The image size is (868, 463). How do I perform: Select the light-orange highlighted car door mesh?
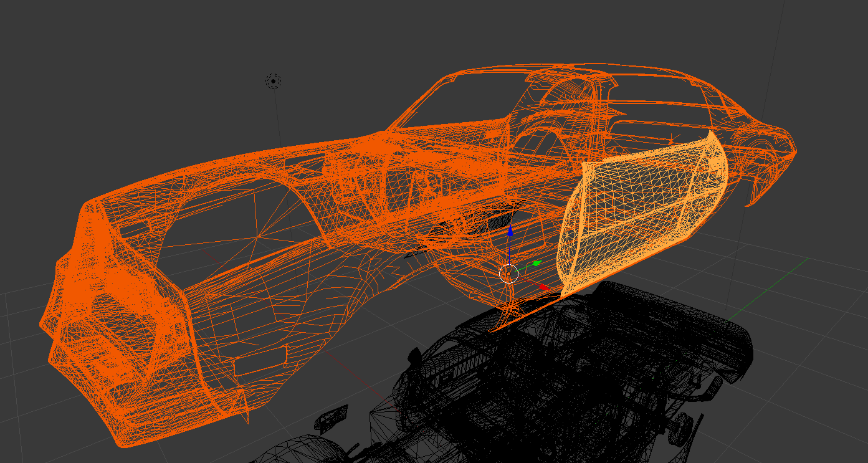[x=642, y=212]
